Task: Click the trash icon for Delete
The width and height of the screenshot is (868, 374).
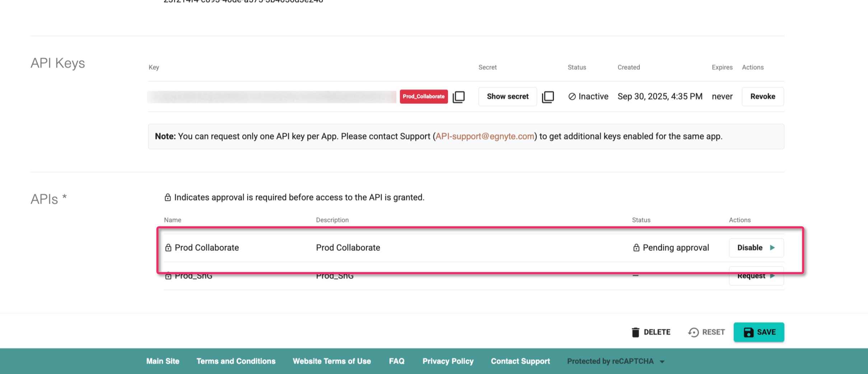Action: (x=635, y=332)
